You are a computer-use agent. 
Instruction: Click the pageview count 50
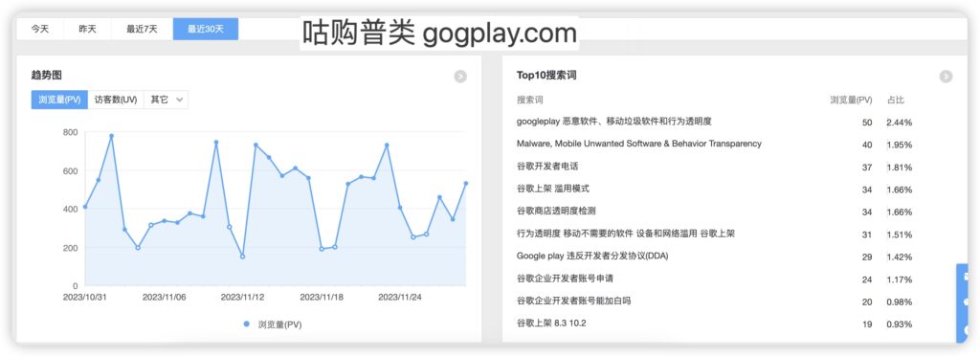(867, 123)
